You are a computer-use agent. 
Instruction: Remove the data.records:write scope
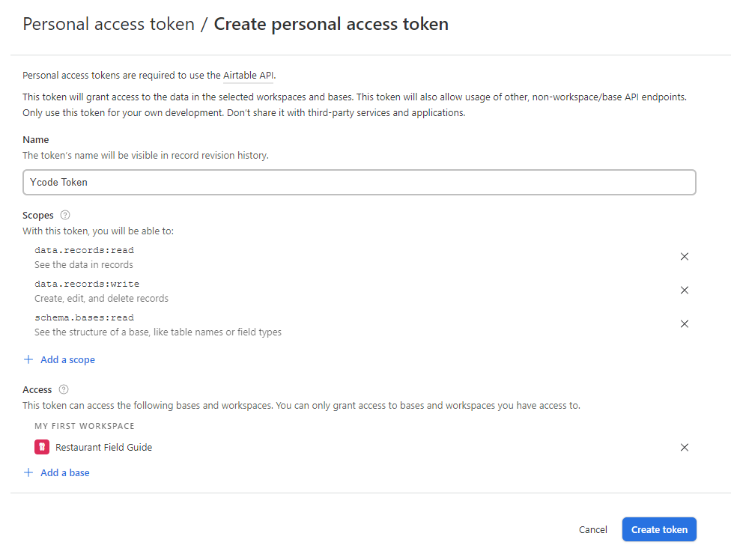685,290
